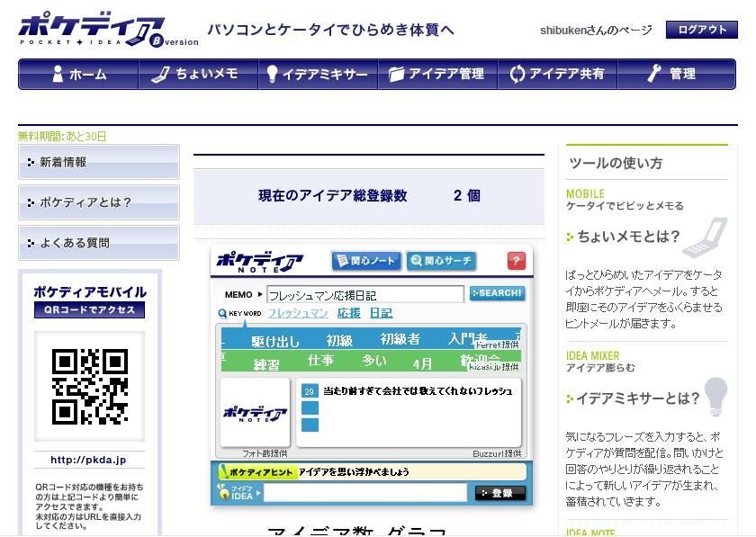The image size is (756, 537).
Task: Click the 関心ノート button
Action: (366, 261)
